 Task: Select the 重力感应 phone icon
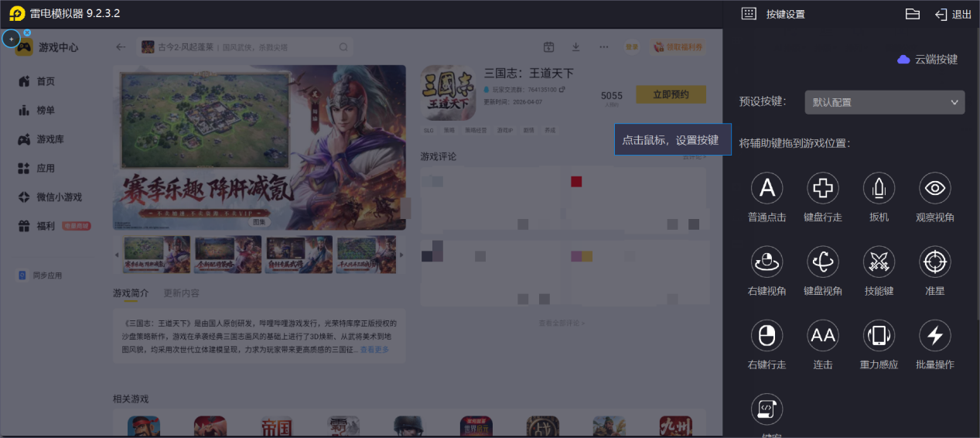pyautogui.click(x=879, y=335)
